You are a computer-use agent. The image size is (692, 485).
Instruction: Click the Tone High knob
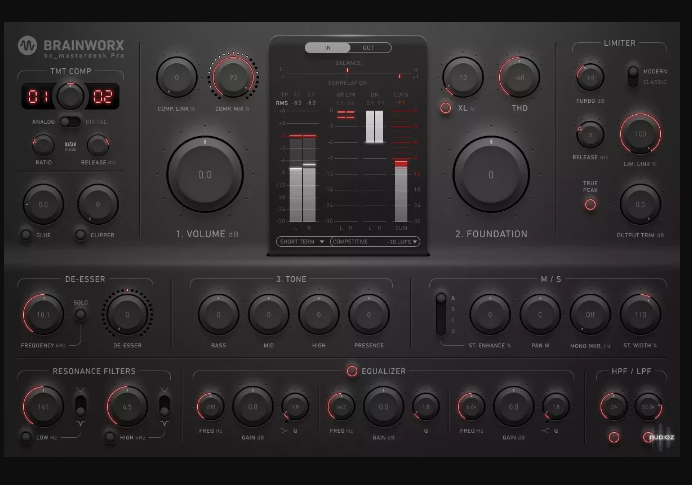(x=319, y=315)
